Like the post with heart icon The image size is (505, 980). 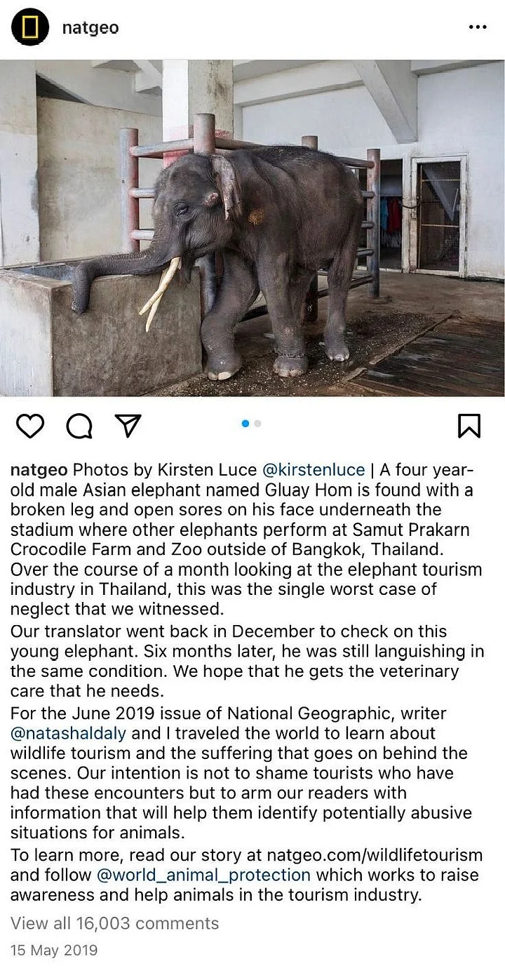point(30,425)
